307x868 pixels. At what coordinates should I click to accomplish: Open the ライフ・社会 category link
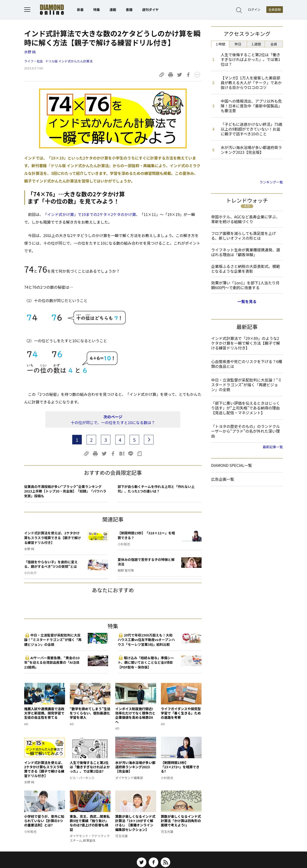point(33,61)
